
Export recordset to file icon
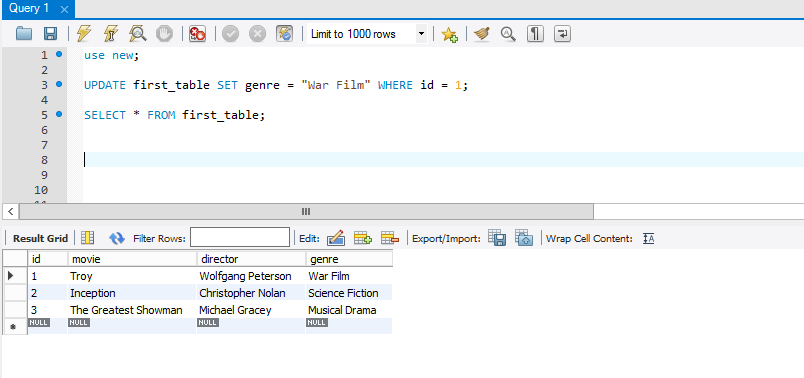coord(497,238)
